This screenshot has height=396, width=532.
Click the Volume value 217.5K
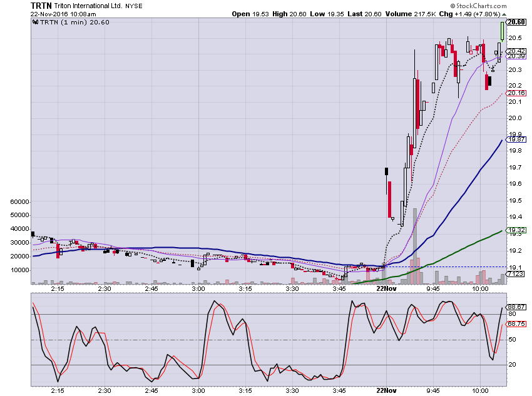click(424, 14)
